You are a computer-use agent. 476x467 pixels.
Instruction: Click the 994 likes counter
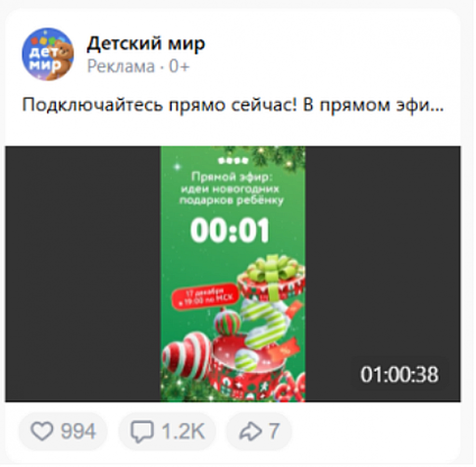(78, 431)
